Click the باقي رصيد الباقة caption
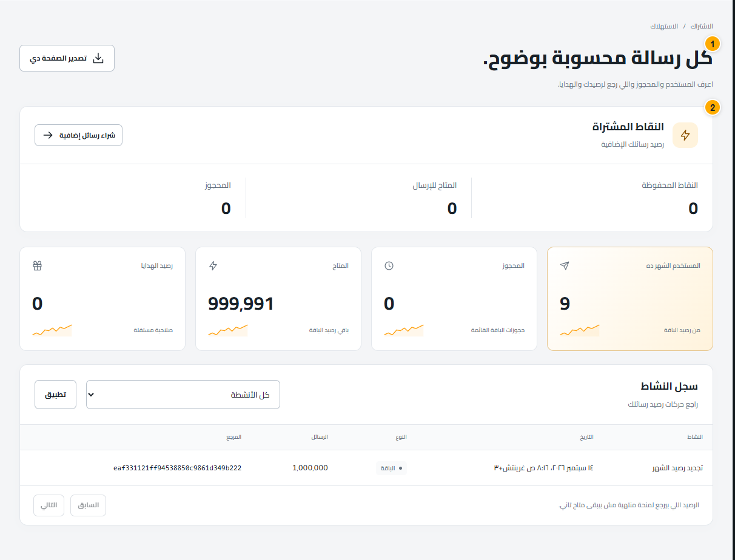735x560 pixels. coord(329,330)
